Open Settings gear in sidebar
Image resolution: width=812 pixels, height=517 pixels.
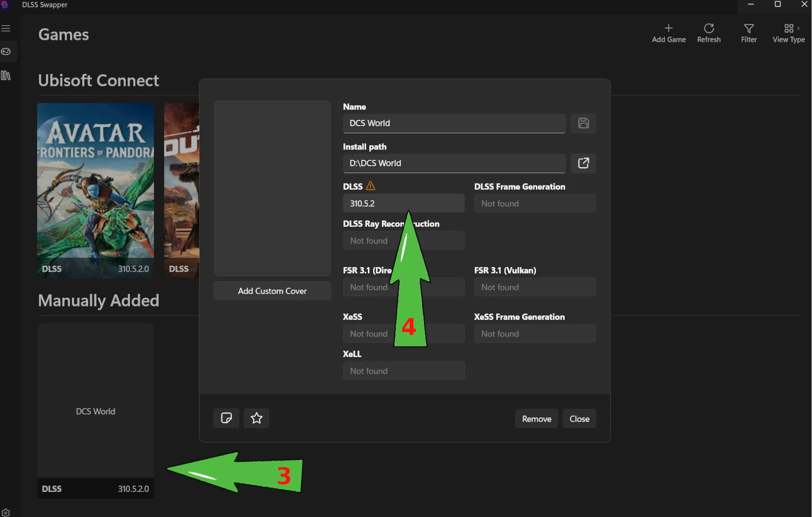click(x=6, y=512)
